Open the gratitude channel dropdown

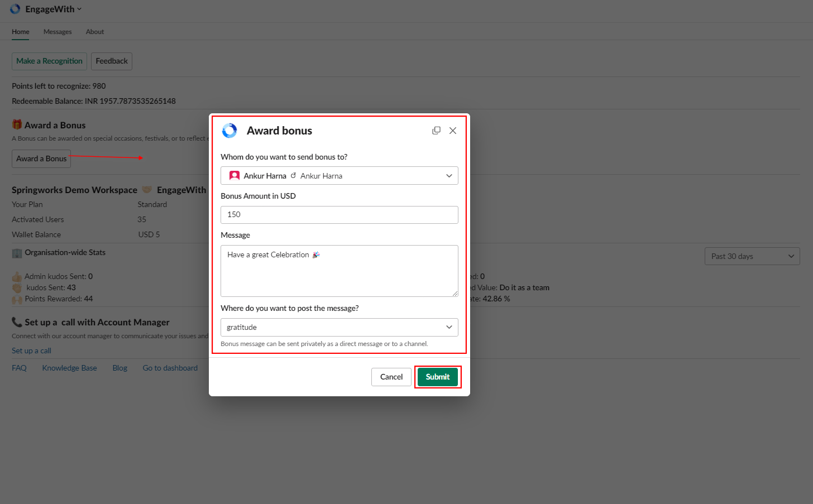pyautogui.click(x=339, y=327)
